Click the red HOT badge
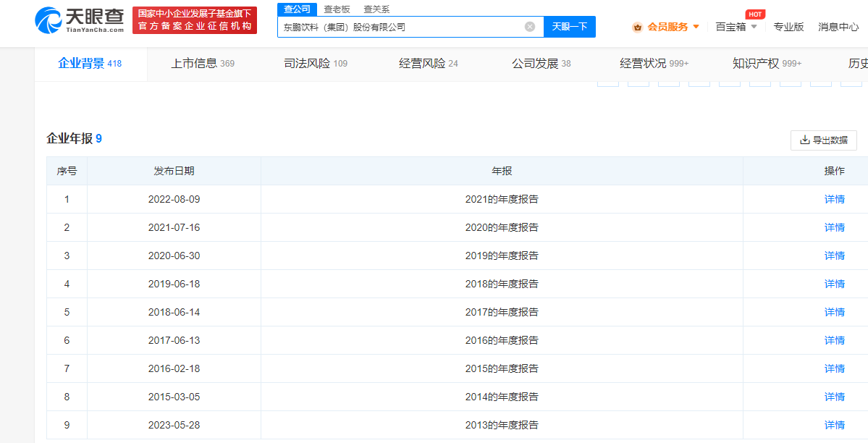 (x=755, y=14)
